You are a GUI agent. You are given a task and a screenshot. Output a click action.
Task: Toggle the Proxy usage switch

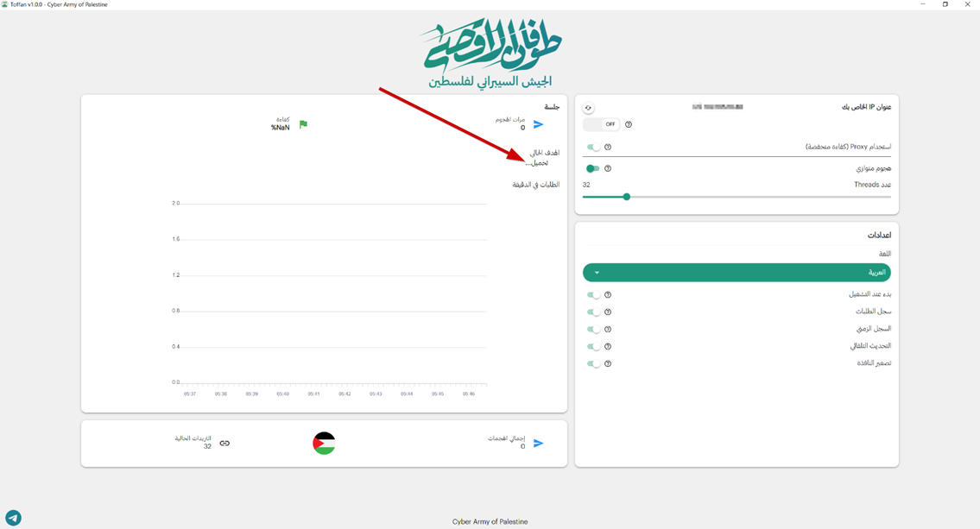tap(593, 148)
